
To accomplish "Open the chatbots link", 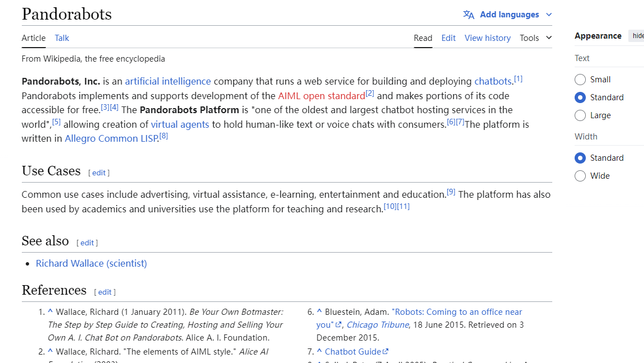I will point(493,81).
